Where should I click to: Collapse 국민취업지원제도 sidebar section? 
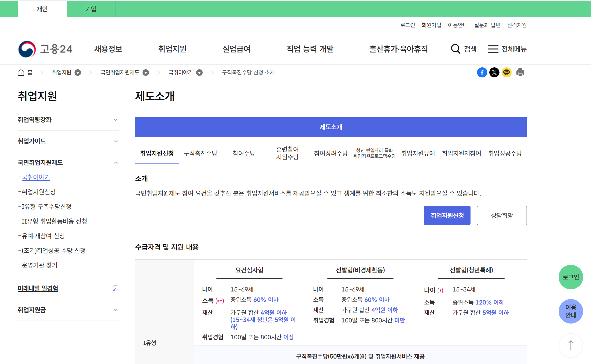(115, 163)
